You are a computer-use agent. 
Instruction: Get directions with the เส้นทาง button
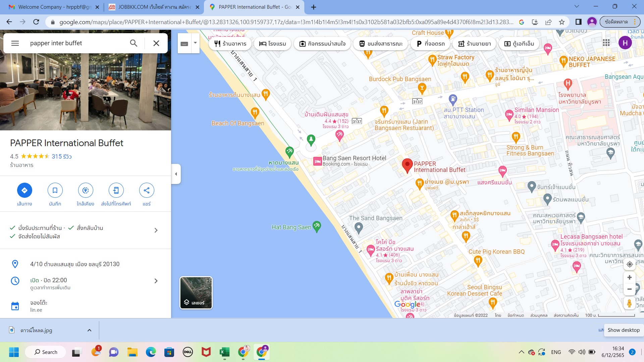point(24,194)
